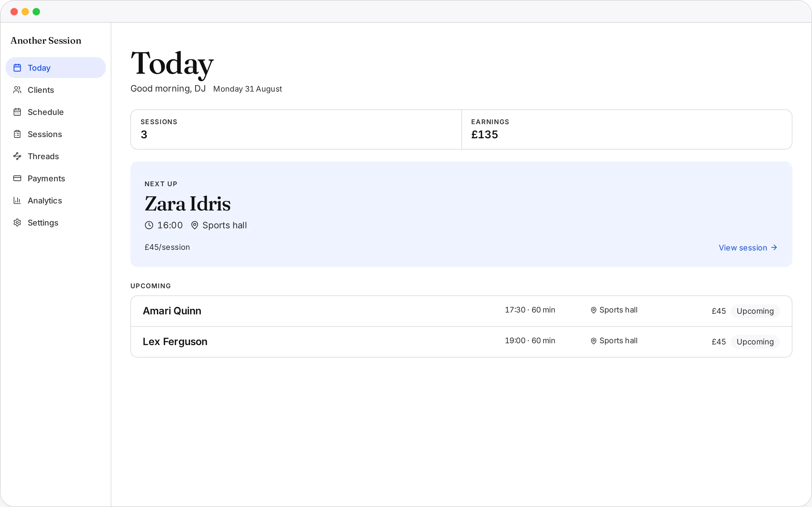Click the Upcoming badge for Lex Ferguson
The width and height of the screenshot is (812, 507).
[755, 342]
